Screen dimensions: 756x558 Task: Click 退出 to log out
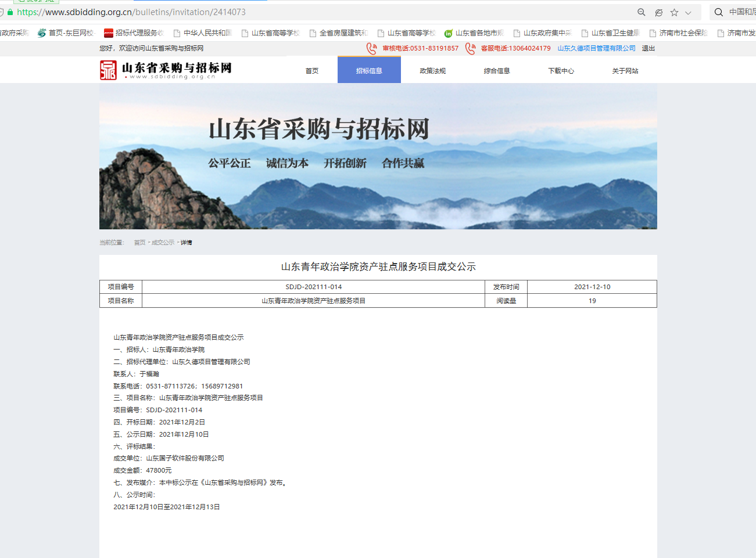648,48
